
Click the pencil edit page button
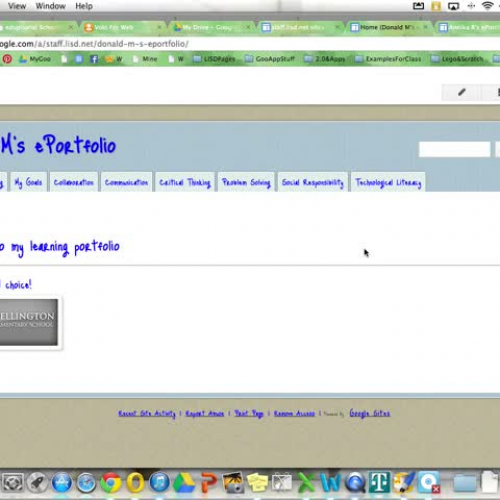click(462, 92)
